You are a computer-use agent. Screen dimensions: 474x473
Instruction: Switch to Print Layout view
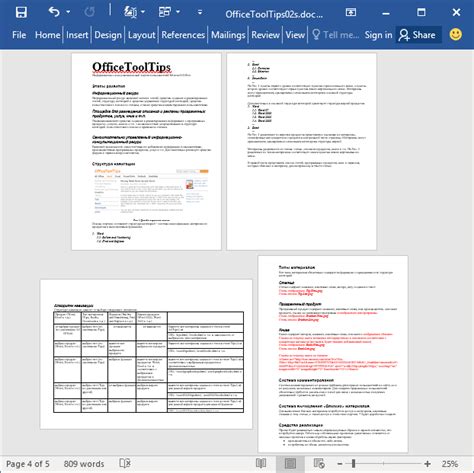[290, 464]
